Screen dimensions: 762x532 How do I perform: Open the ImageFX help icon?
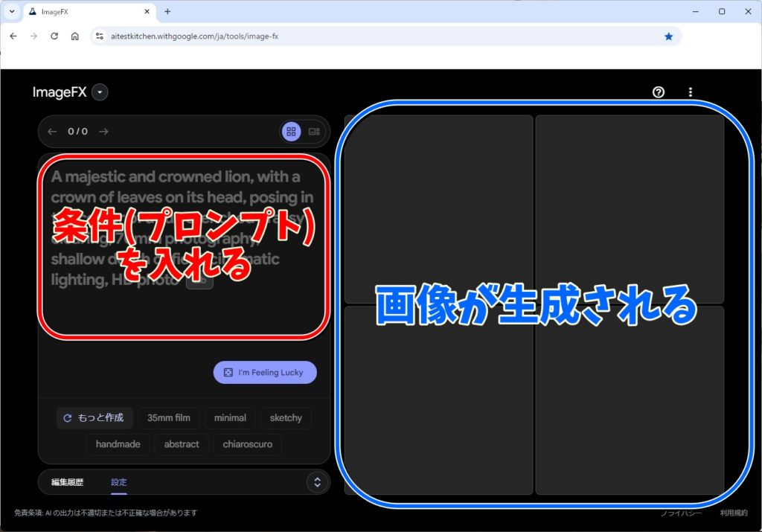click(x=658, y=92)
